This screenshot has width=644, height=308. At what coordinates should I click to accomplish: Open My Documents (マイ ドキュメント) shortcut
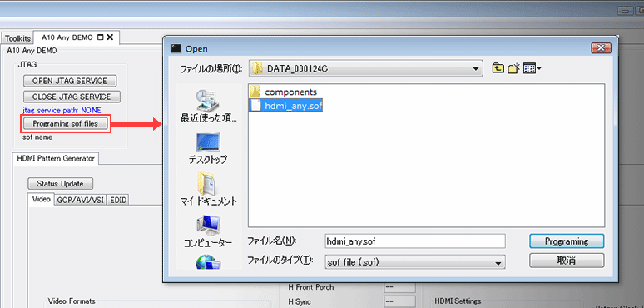(209, 189)
